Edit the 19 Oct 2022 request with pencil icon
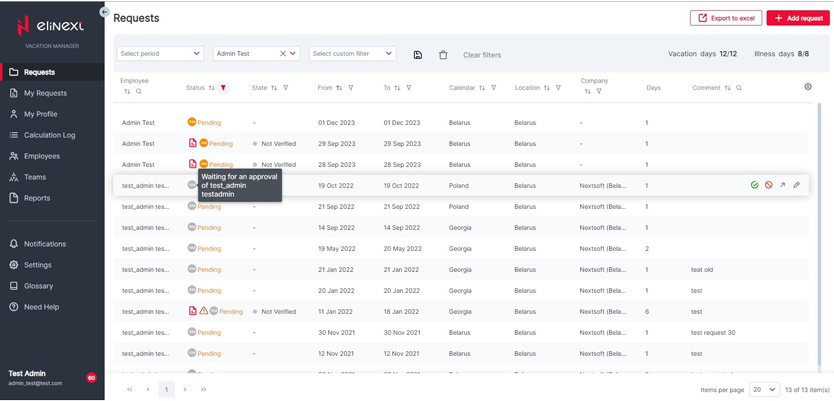834x401 pixels. point(797,185)
